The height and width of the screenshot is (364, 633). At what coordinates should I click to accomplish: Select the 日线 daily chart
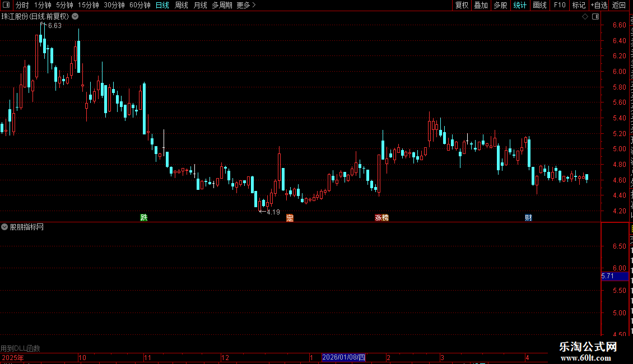[x=162, y=5]
